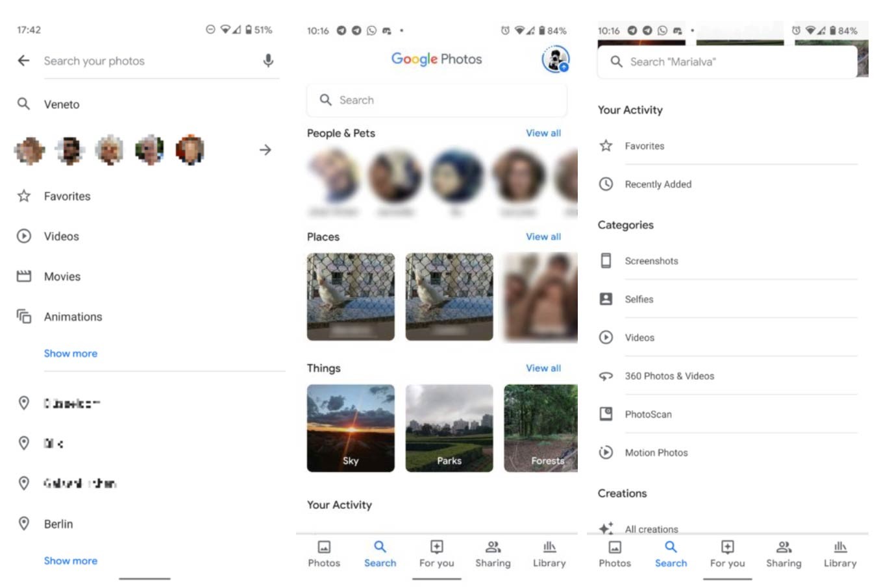879x588 pixels.
Task: Switch to Library tab on the Categories screen
Action: 840,554
